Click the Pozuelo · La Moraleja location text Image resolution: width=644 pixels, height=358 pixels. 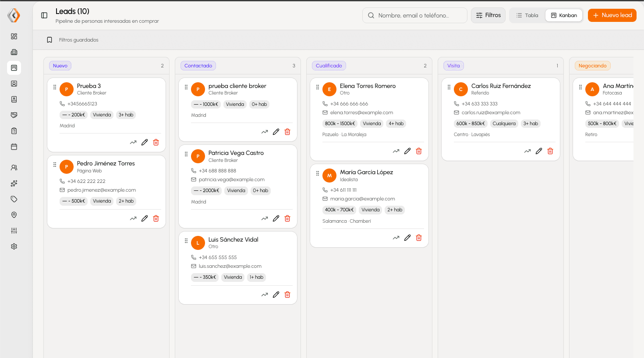tap(344, 135)
